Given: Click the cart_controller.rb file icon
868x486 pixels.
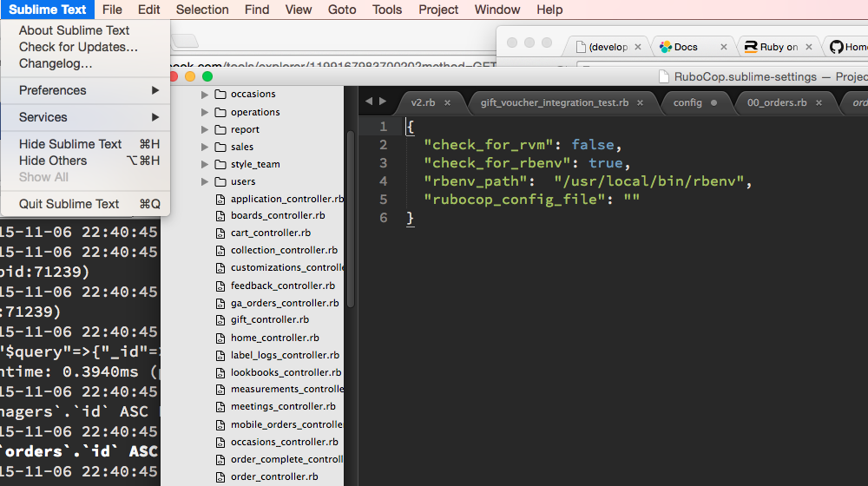Looking at the screenshot, I should click(x=220, y=233).
